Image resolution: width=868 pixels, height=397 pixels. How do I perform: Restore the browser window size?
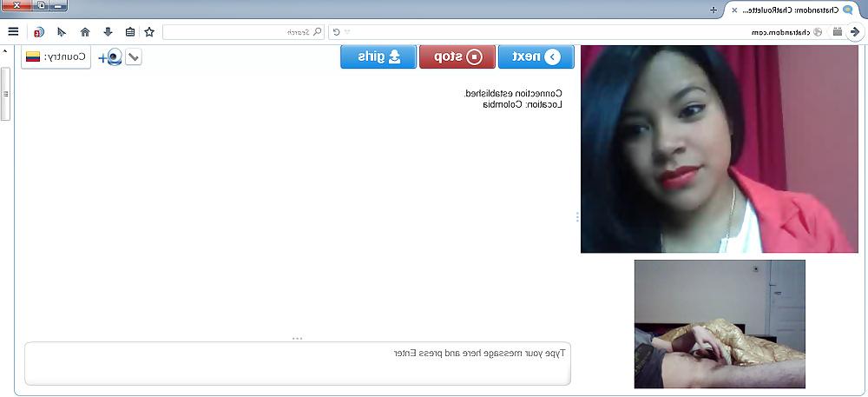(x=40, y=5)
